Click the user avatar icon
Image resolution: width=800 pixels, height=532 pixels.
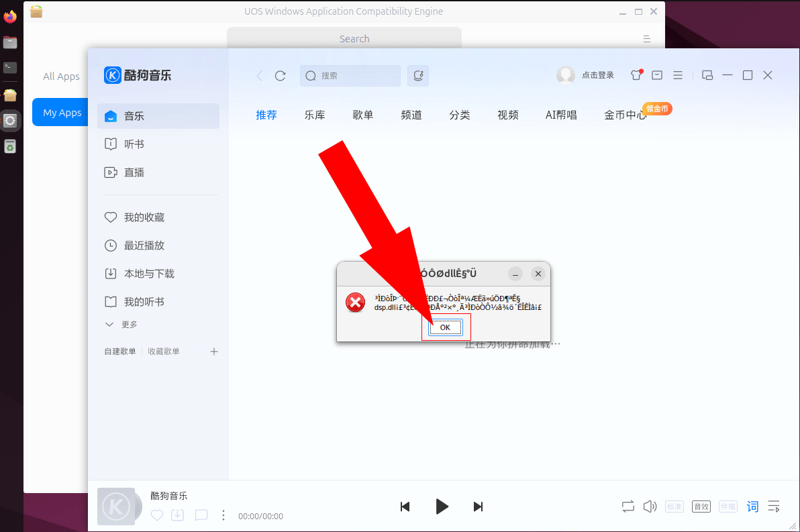[x=565, y=75]
